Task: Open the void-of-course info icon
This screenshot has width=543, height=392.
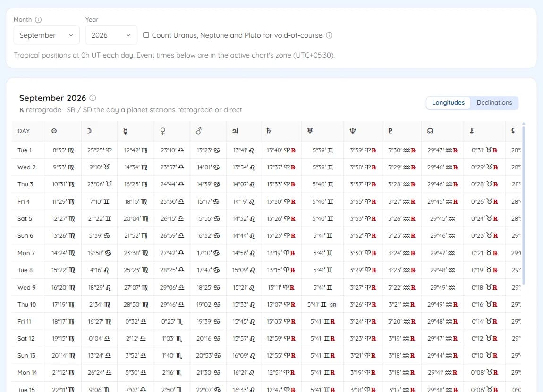Action: pos(329,35)
